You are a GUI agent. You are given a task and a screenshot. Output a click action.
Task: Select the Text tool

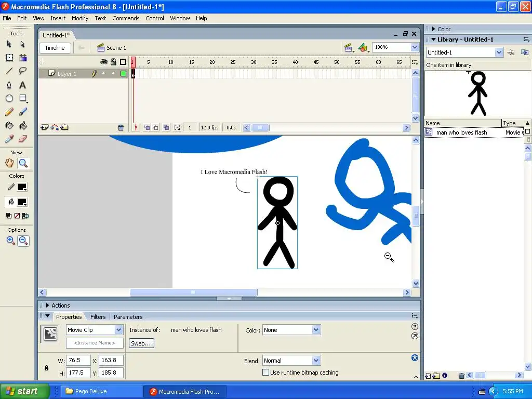(23, 85)
